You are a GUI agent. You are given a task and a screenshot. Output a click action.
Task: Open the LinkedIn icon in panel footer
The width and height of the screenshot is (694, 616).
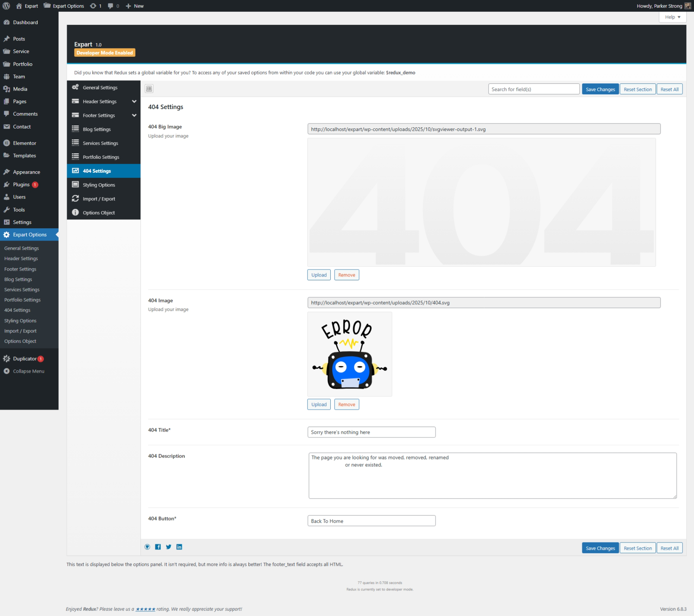[x=179, y=547]
